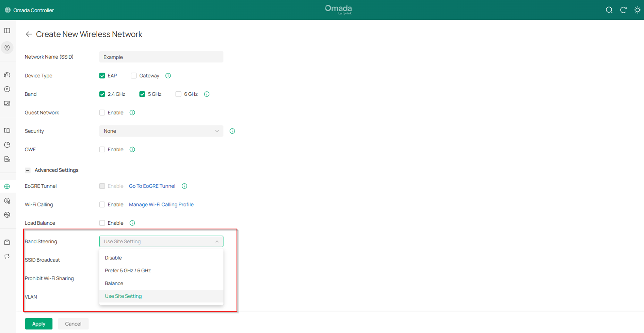Image resolution: width=644 pixels, height=333 pixels.
Task: Open search in the top bar
Action: coord(609,10)
